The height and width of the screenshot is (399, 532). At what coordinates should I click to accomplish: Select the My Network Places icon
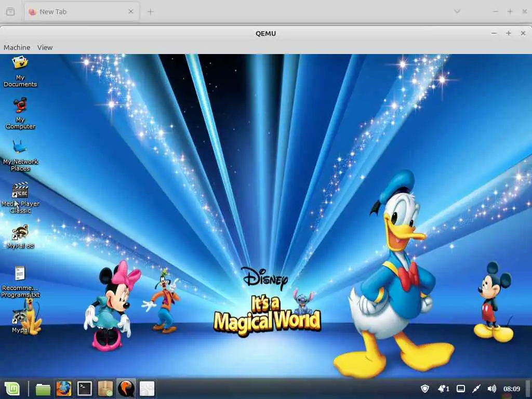(x=20, y=155)
